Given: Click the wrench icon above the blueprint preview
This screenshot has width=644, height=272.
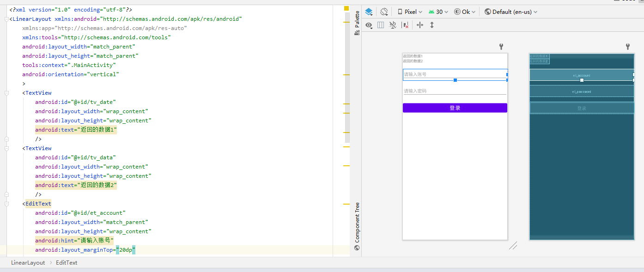Looking at the screenshot, I should click(628, 46).
